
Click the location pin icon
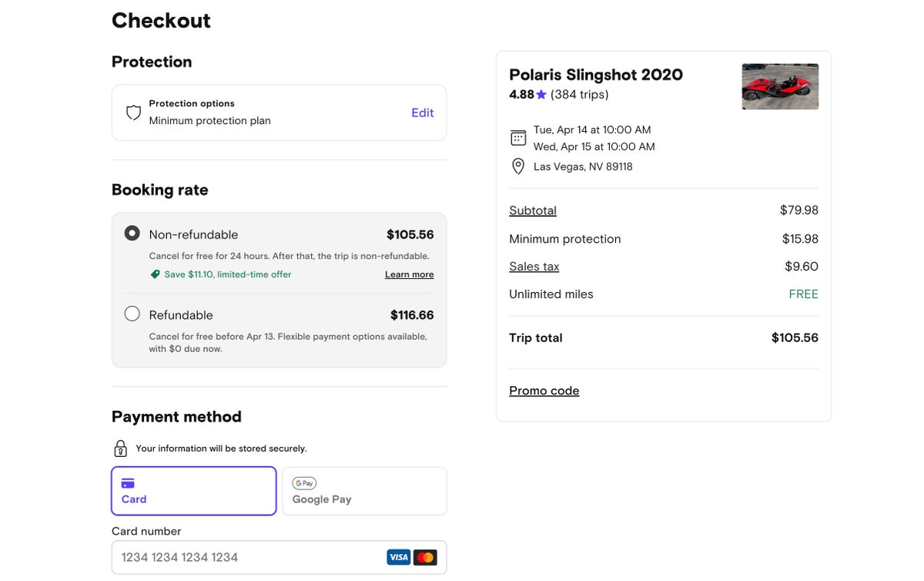pyautogui.click(x=518, y=166)
